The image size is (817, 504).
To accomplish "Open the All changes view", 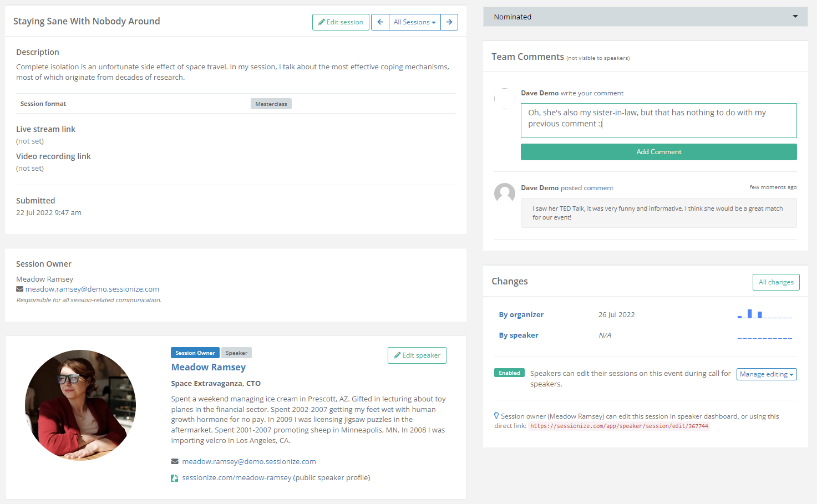I will point(776,282).
